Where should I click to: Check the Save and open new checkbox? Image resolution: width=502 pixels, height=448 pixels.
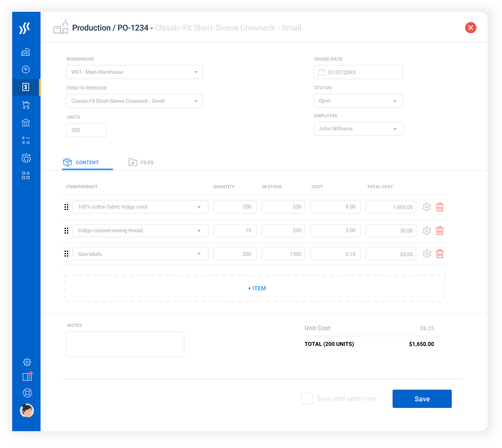306,399
